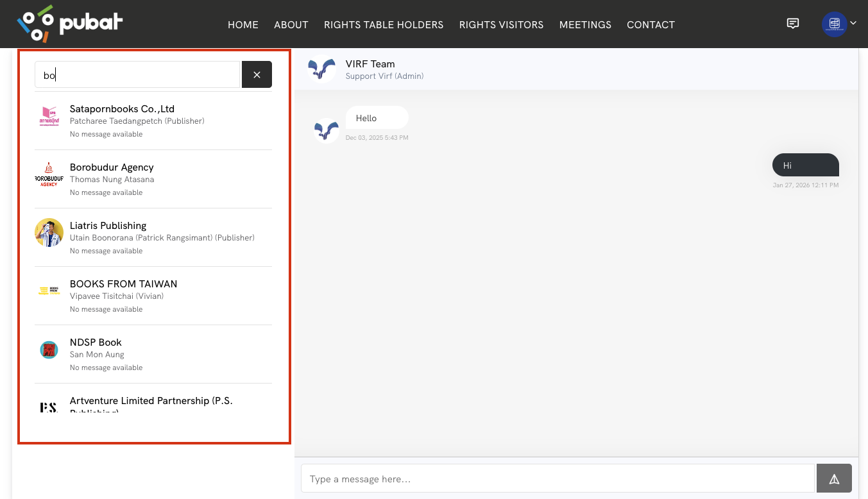The image size is (868, 499).
Task: Open the MEETINGS section
Action: 585,24
